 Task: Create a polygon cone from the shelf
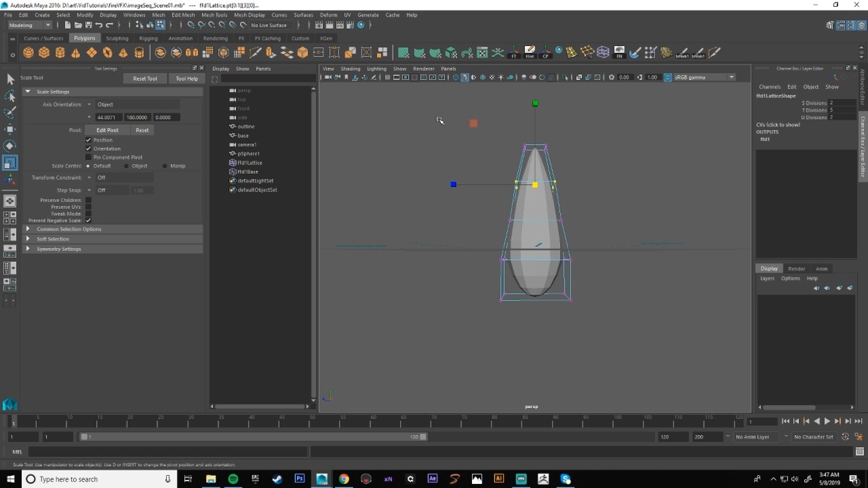pyautogui.click(x=75, y=53)
